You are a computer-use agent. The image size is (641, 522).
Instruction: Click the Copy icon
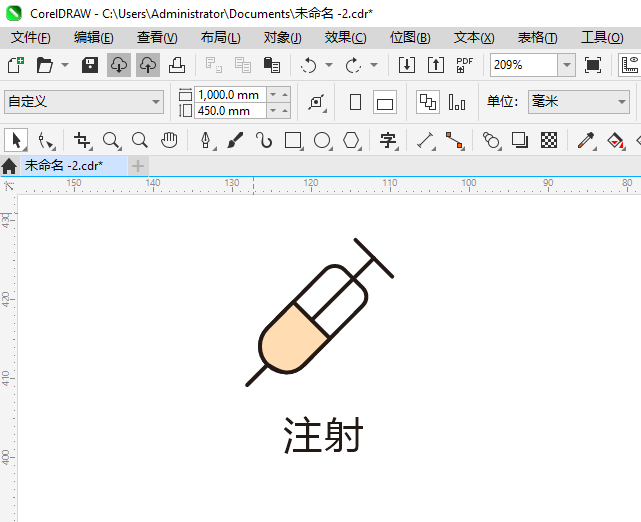pyautogui.click(x=243, y=65)
